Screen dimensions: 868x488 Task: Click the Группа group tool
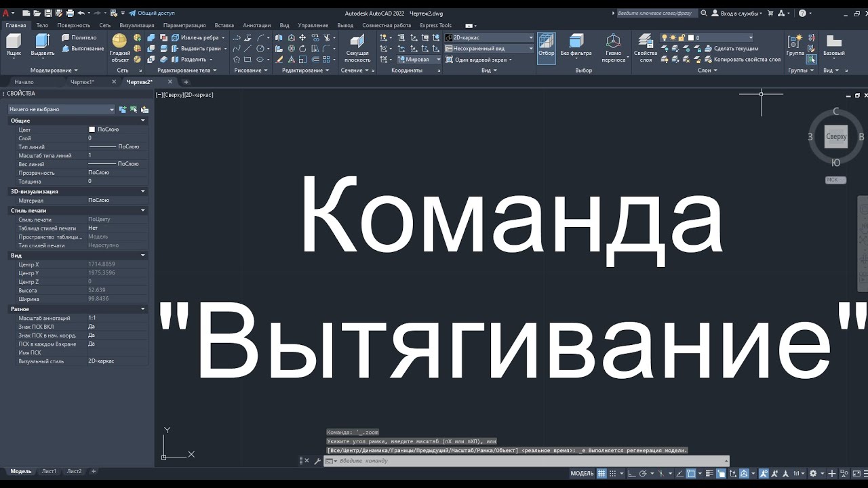[x=795, y=45]
